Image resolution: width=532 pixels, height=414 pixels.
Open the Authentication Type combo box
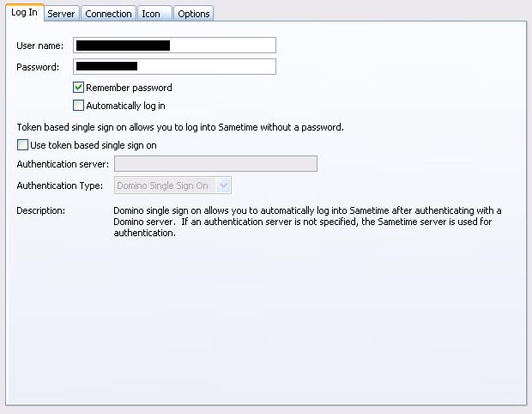point(172,186)
